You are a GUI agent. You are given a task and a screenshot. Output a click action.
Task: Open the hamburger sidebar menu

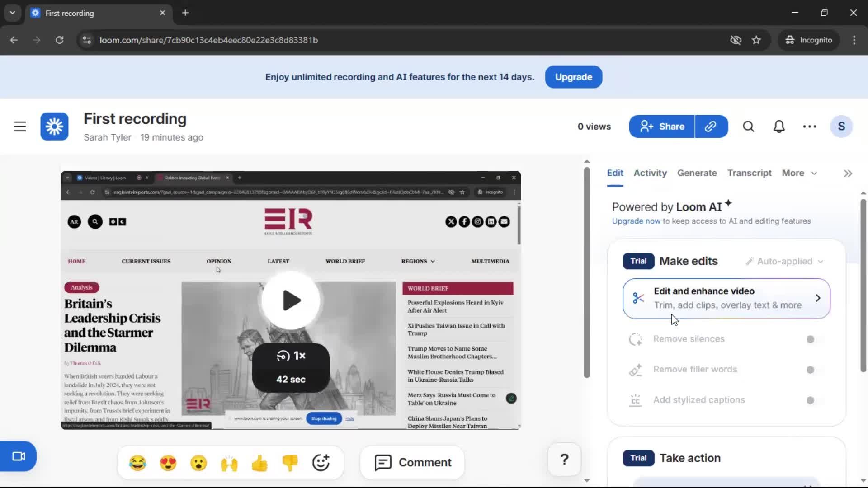click(x=20, y=127)
